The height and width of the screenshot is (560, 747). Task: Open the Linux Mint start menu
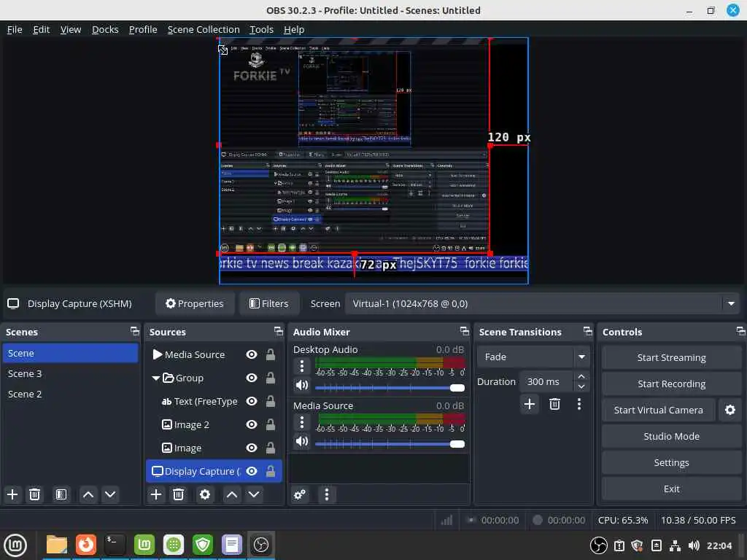click(x=15, y=545)
